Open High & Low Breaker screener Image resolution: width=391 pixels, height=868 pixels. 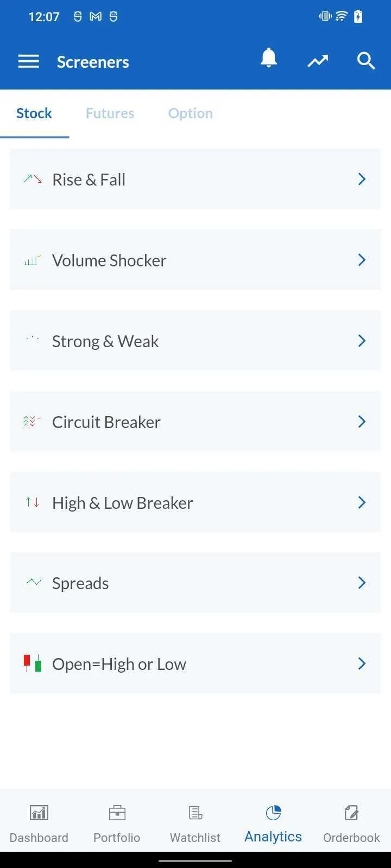(x=195, y=502)
